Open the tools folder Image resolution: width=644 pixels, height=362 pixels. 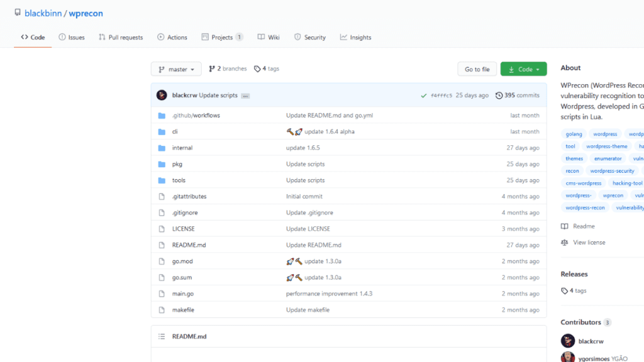tap(179, 180)
